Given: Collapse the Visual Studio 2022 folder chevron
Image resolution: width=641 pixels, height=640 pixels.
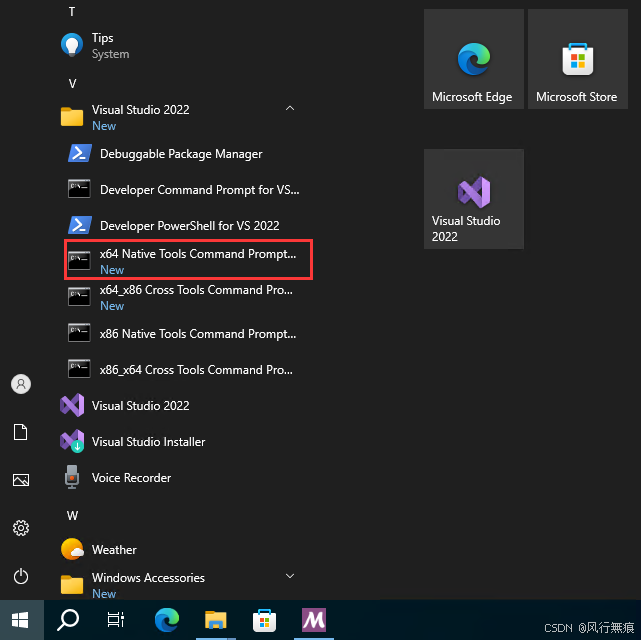Looking at the screenshot, I should coord(290,108).
